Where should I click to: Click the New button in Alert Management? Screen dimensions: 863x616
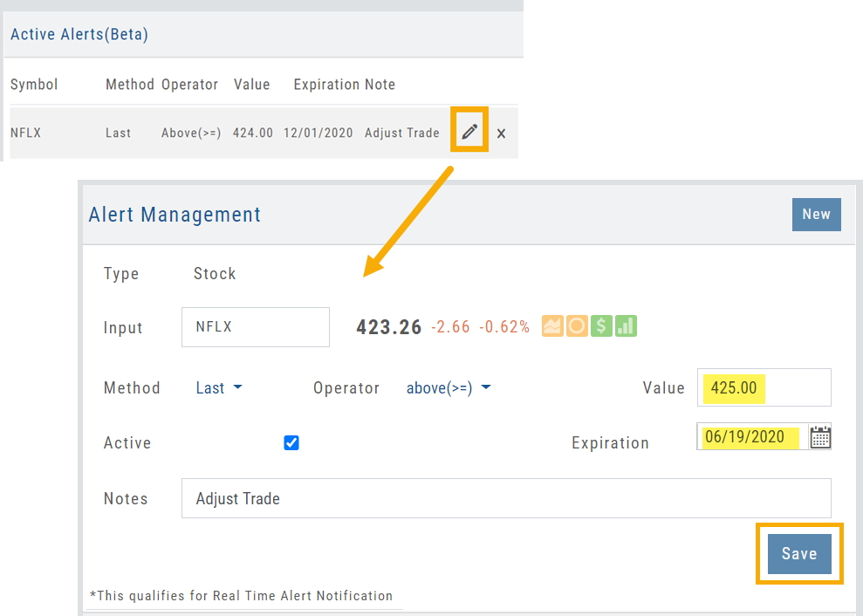816,215
